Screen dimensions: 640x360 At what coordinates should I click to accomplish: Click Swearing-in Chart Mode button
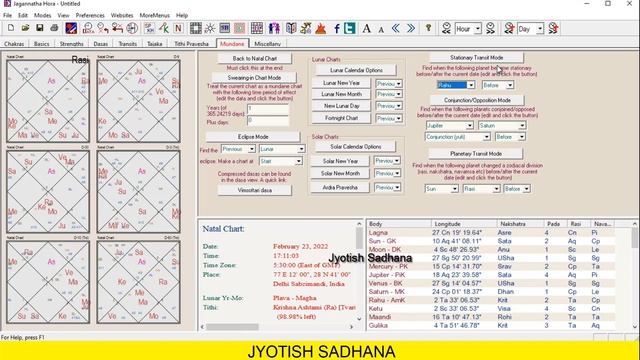(x=254, y=78)
